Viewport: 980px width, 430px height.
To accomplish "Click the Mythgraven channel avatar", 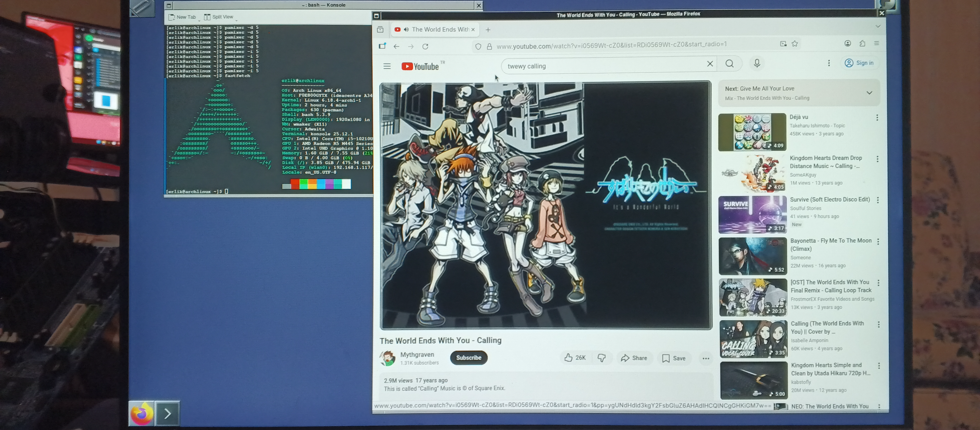I will click(x=387, y=358).
